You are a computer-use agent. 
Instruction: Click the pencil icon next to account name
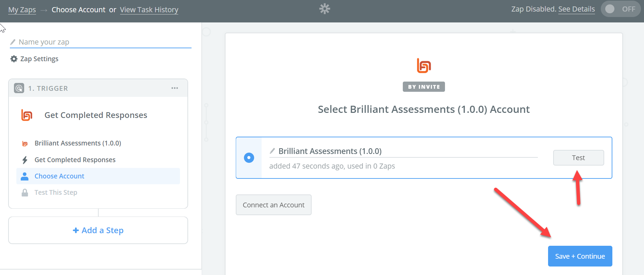point(272,151)
